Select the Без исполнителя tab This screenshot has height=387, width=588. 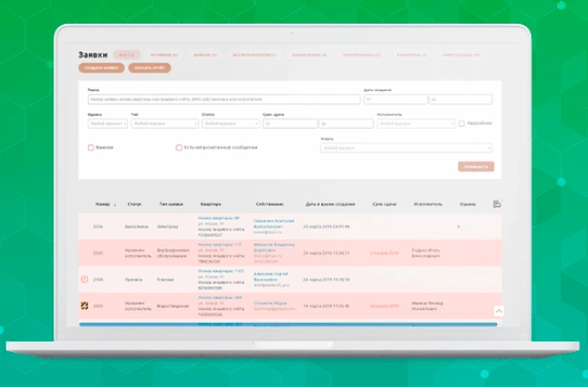point(258,55)
